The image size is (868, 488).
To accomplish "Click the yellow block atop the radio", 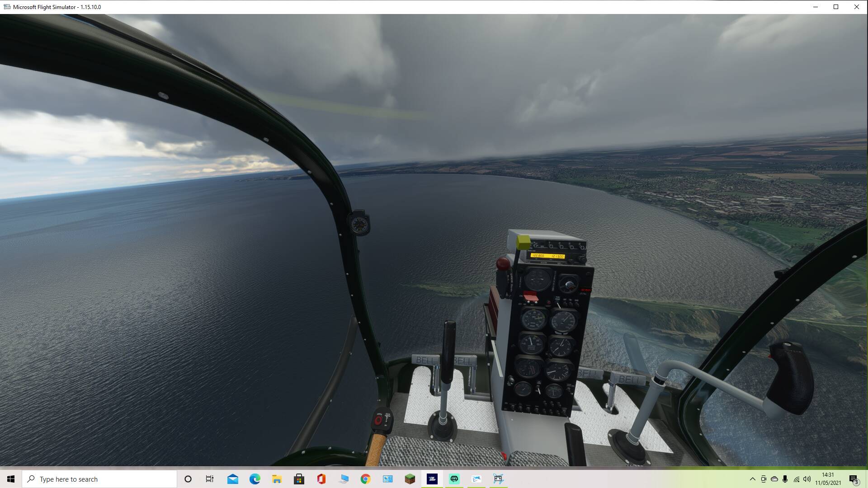I will (x=523, y=242).
